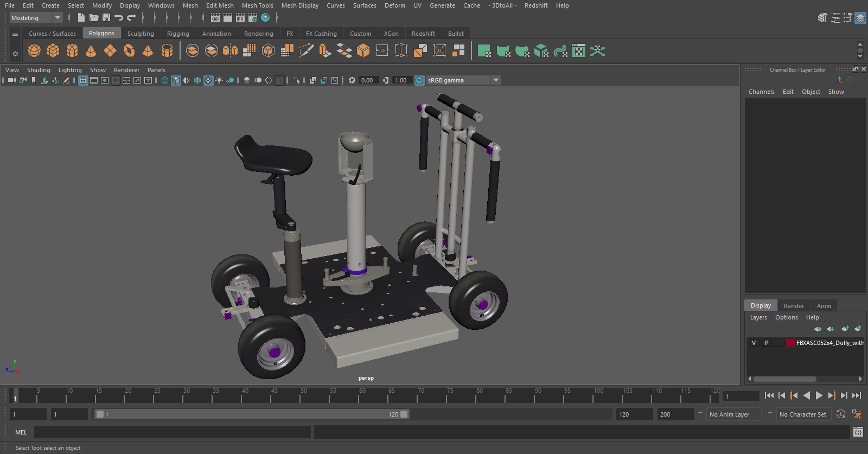Click the Redo arrow icon
Image resolution: width=868 pixels, height=454 pixels.
[131, 18]
